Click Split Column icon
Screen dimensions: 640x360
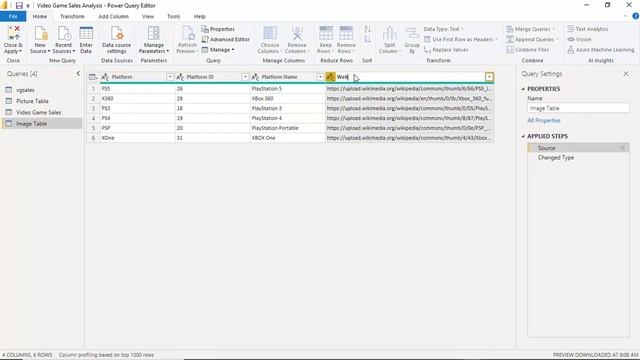(389, 33)
